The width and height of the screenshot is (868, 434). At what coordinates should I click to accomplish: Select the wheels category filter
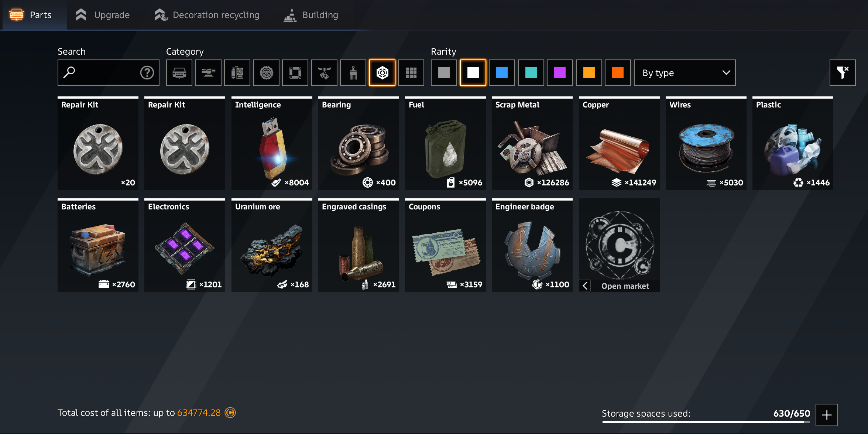(x=266, y=73)
